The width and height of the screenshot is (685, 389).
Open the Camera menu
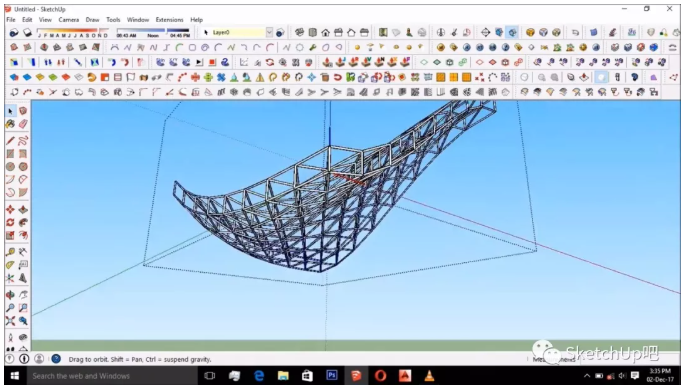pos(69,20)
